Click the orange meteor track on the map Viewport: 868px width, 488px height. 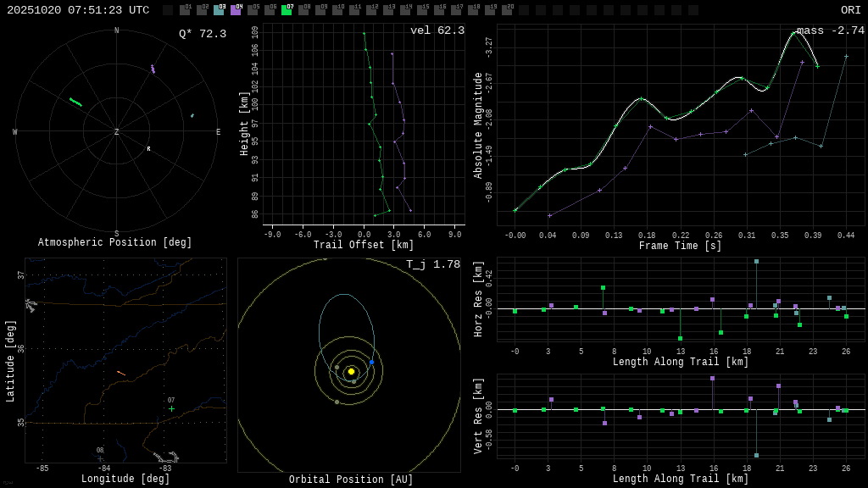121,373
